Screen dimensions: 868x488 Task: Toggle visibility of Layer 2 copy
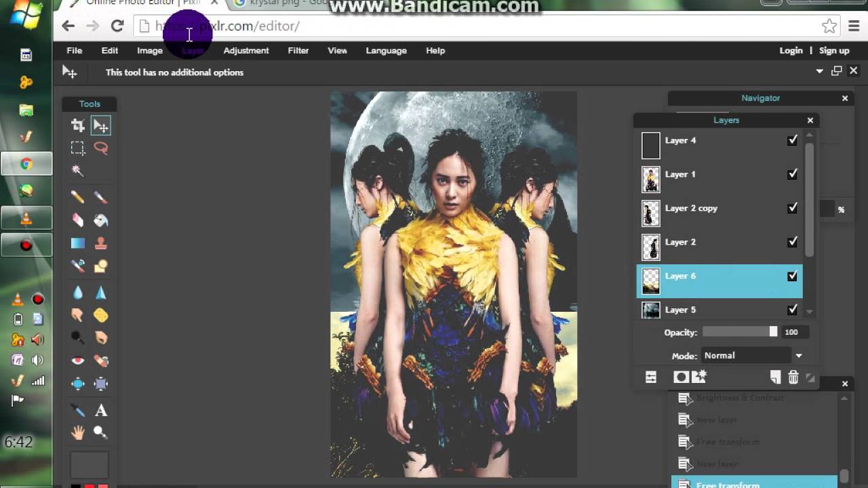792,208
